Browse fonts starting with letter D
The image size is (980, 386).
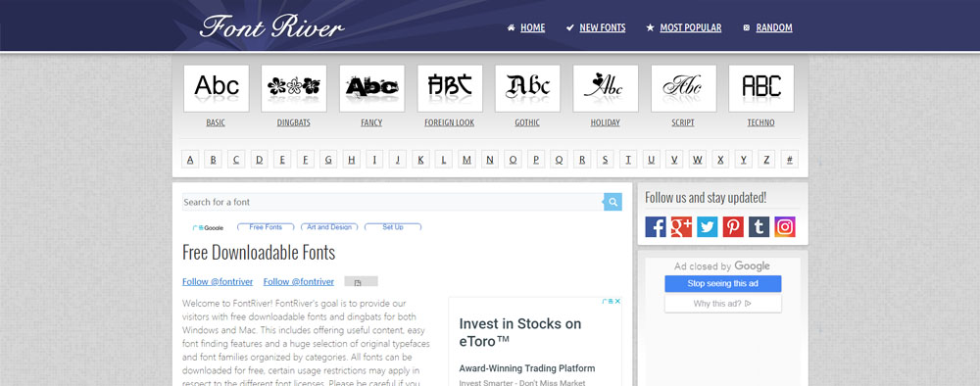[260, 160]
